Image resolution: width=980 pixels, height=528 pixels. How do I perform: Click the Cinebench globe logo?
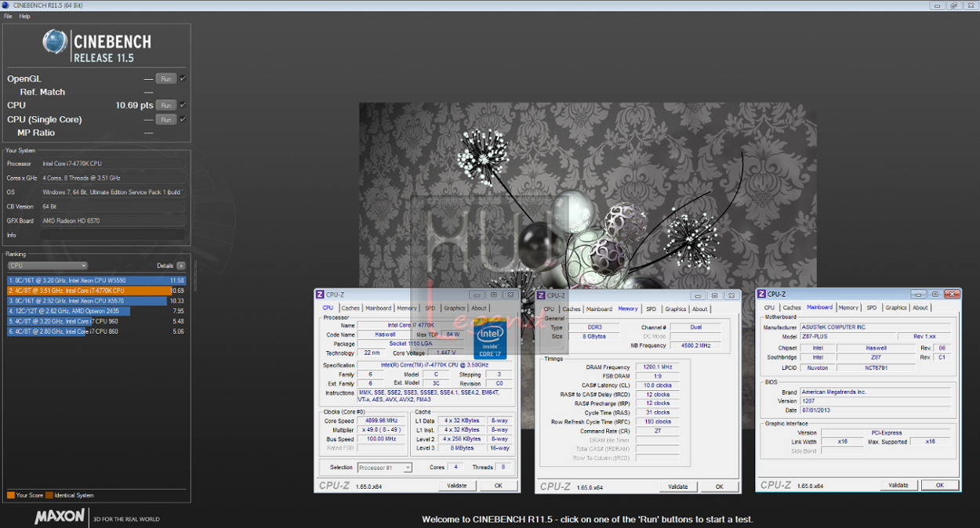(x=55, y=42)
